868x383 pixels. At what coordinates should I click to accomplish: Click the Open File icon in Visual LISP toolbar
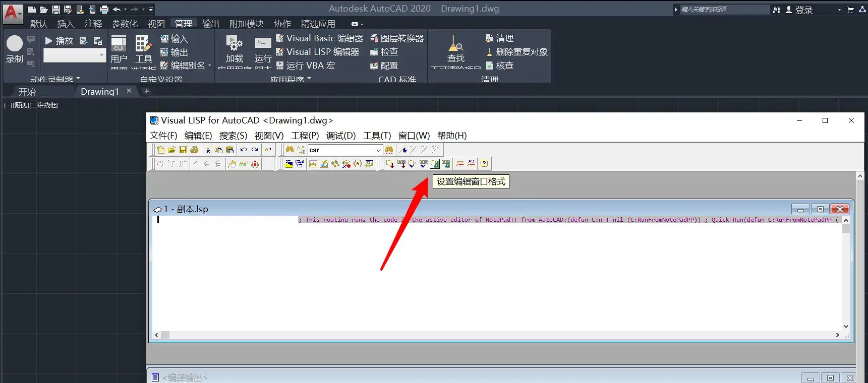point(171,150)
